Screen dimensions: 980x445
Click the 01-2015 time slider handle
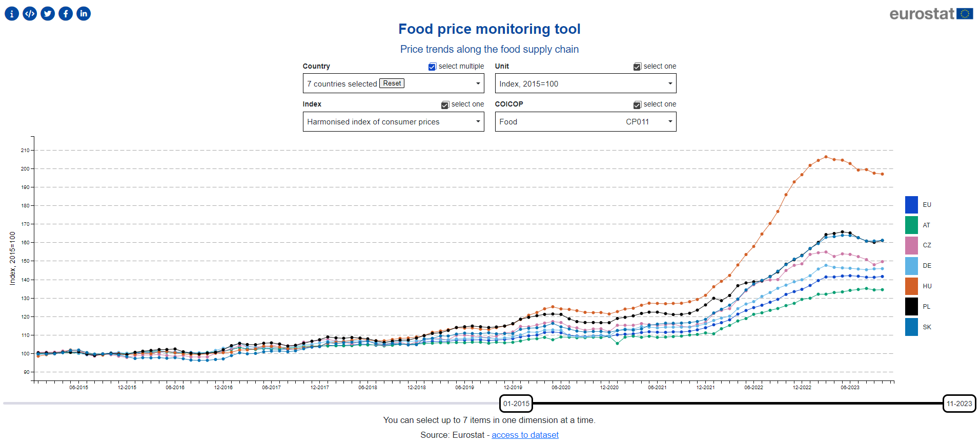(x=516, y=404)
